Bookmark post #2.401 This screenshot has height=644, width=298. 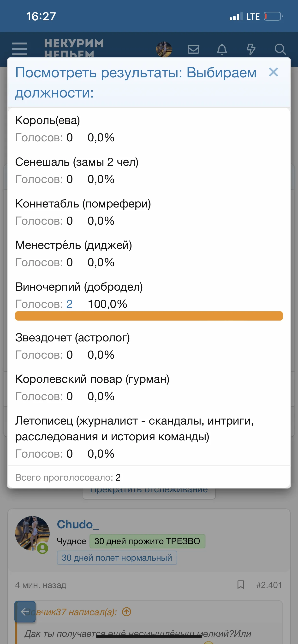click(241, 585)
